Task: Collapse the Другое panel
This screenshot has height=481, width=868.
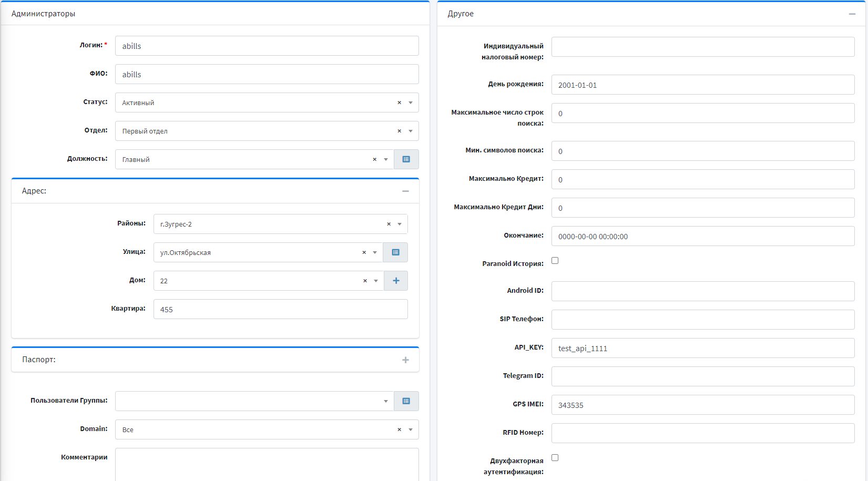Action: [852, 14]
